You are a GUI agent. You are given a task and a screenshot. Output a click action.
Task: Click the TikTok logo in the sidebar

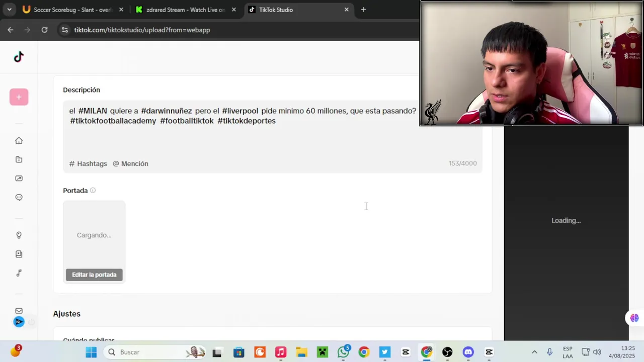click(x=19, y=57)
